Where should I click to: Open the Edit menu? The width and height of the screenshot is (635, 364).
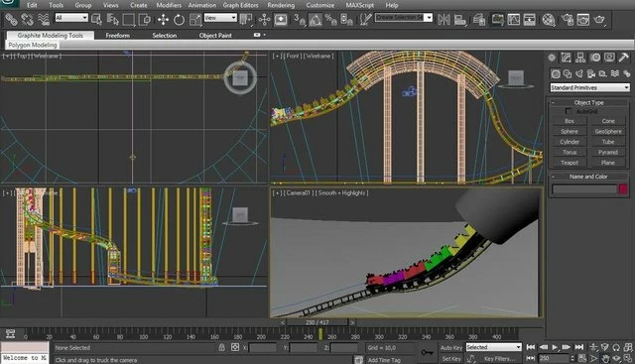point(32,5)
